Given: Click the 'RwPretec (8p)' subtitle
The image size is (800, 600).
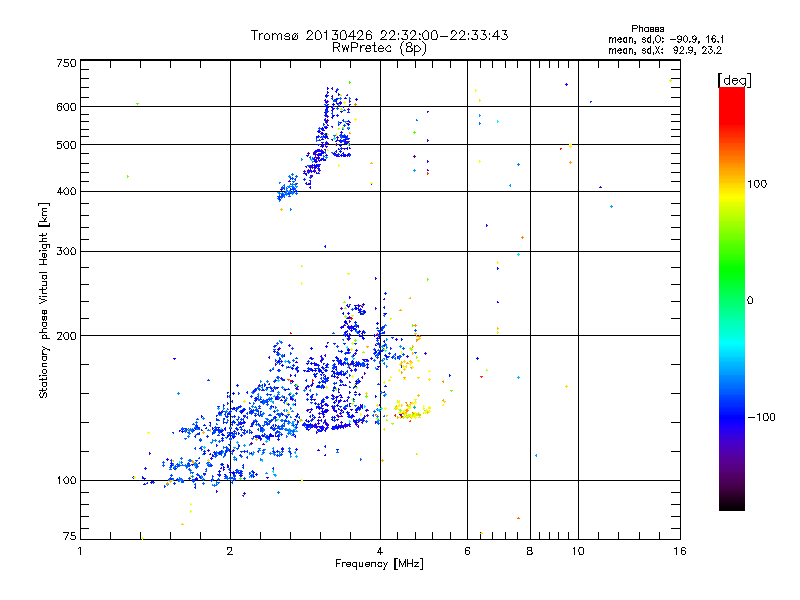Looking at the screenshot, I should (379, 48).
